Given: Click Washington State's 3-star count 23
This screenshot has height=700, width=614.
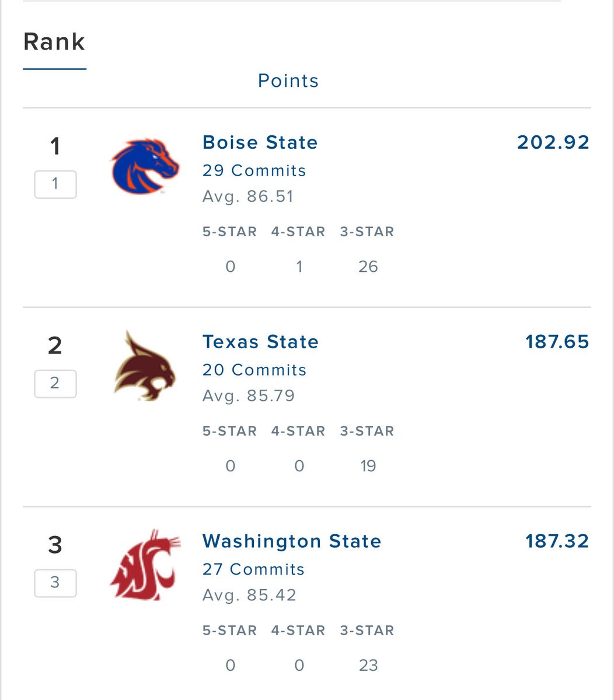Looking at the screenshot, I should click(368, 666).
